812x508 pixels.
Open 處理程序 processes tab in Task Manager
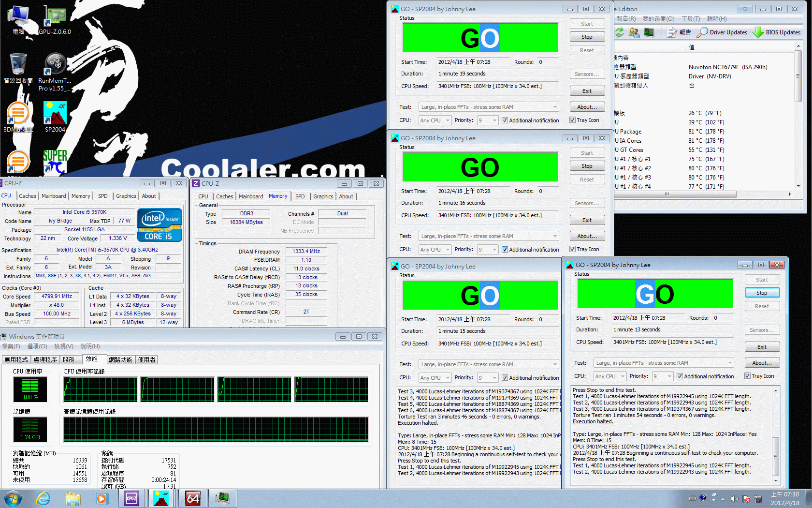pos(45,359)
